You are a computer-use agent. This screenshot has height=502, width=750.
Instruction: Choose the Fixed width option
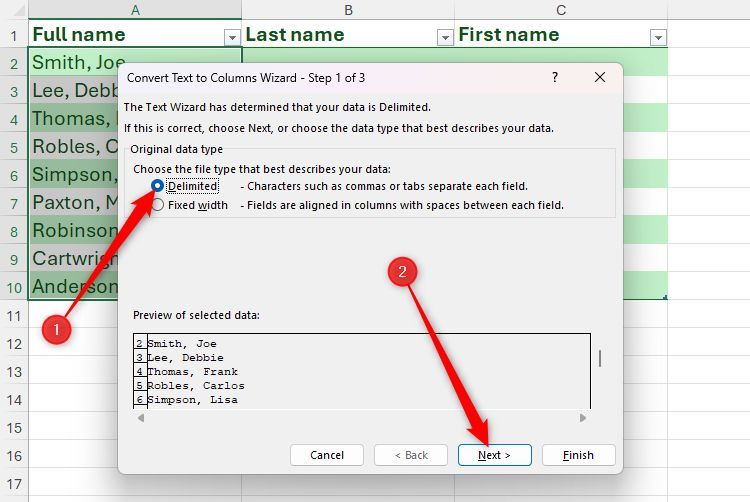point(158,205)
